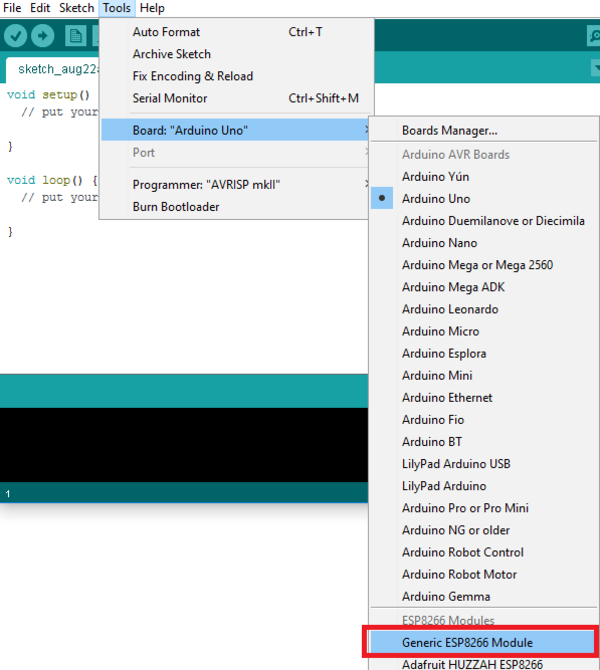Open the Edit menu
Image resolution: width=600 pixels, height=670 pixels.
(40, 8)
